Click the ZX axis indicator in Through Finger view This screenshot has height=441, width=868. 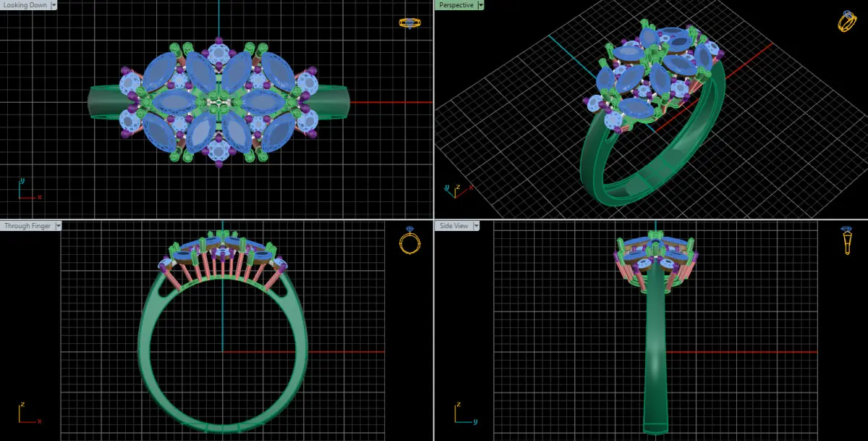(29, 413)
